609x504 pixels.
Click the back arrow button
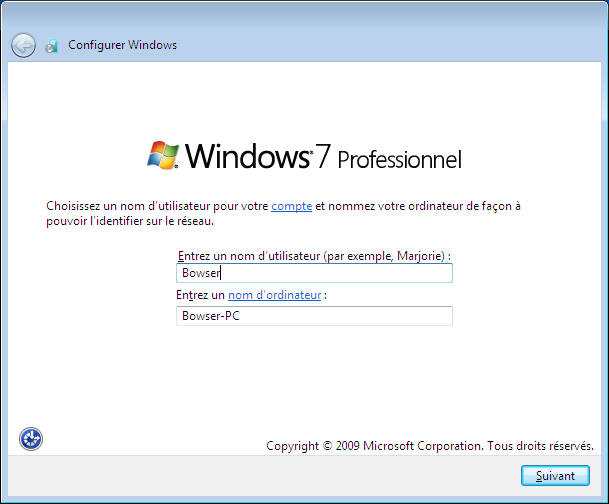point(23,45)
